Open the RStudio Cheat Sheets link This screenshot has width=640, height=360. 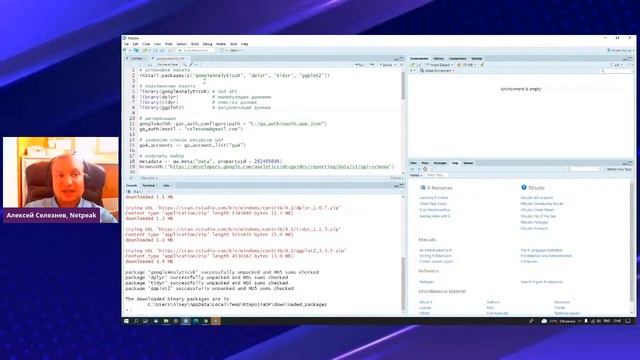pyautogui.click(x=538, y=210)
